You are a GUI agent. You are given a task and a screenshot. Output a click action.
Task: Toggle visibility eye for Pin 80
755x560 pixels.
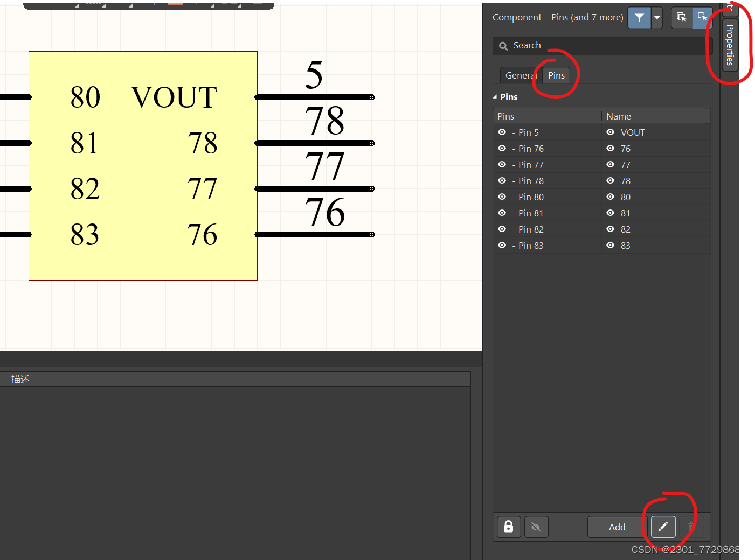pos(502,197)
